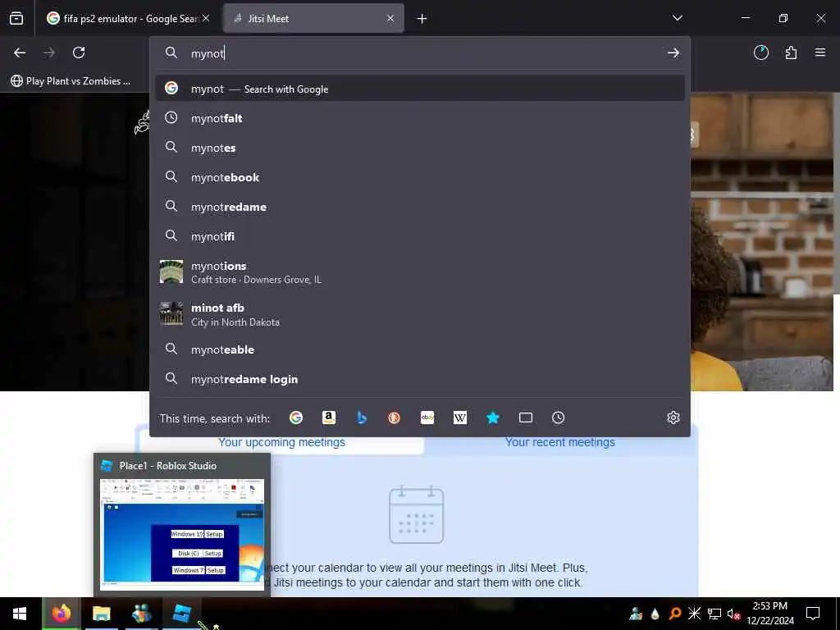Click the orange magnifier tray icon
The height and width of the screenshot is (630, 840).
click(675, 614)
